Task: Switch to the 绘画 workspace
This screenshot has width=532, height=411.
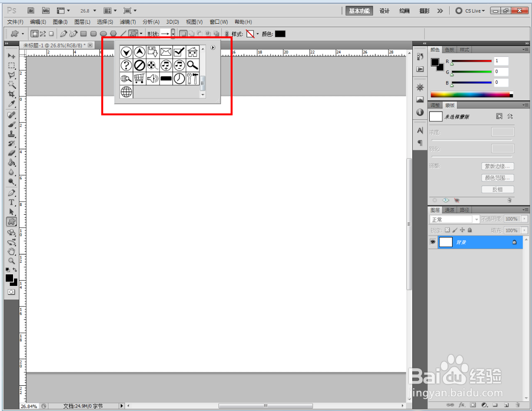Action: (x=405, y=11)
